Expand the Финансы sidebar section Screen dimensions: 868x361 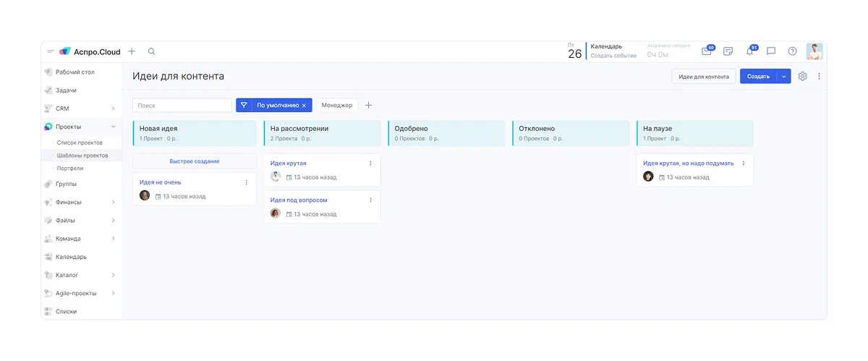pos(113,203)
